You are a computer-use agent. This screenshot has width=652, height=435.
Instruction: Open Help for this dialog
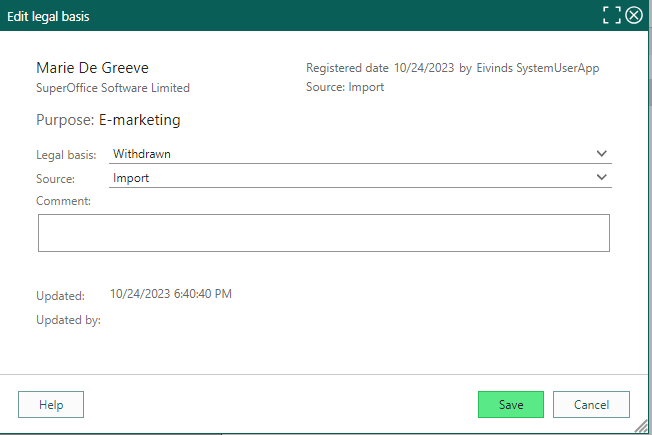point(51,404)
